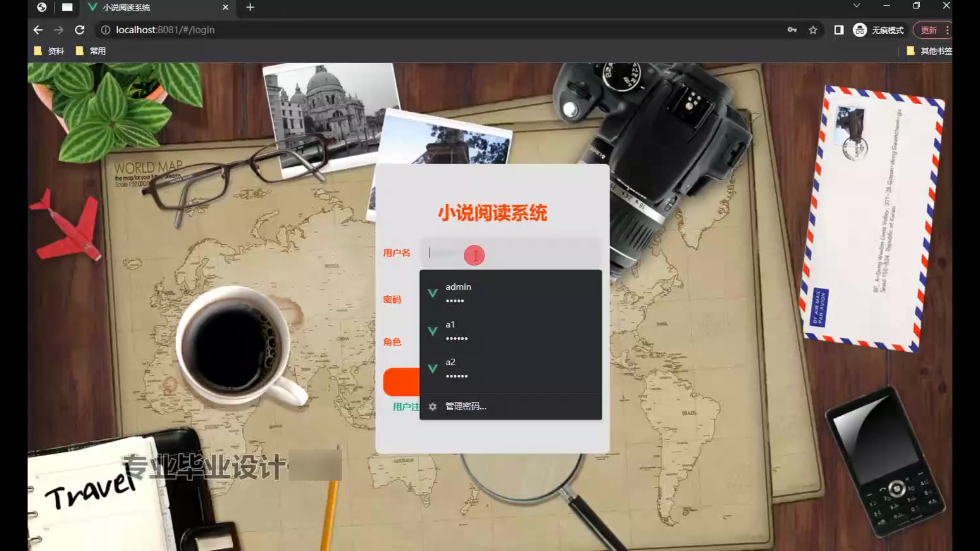980x551 pixels.
Task: Click the Vue icon beside admin
Action: (433, 293)
